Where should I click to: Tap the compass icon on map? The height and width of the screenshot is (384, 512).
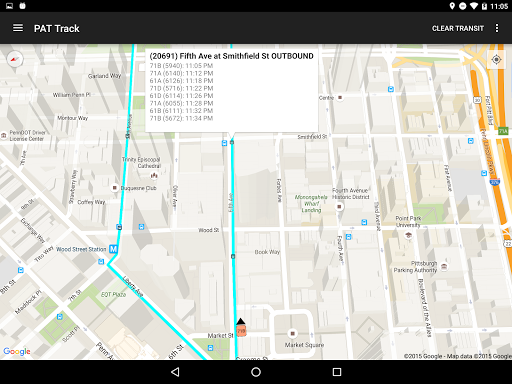click(15, 59)
